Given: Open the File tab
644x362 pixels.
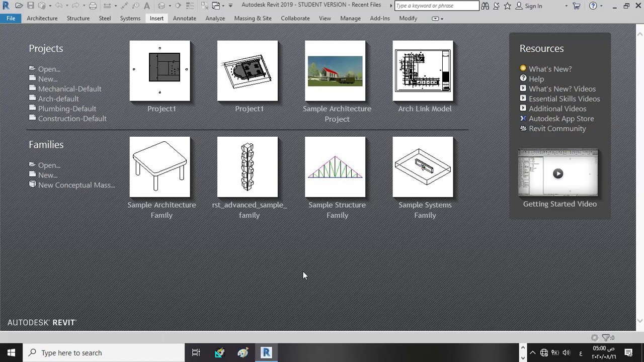Looking at the screenshot, I should click(11, 18).
